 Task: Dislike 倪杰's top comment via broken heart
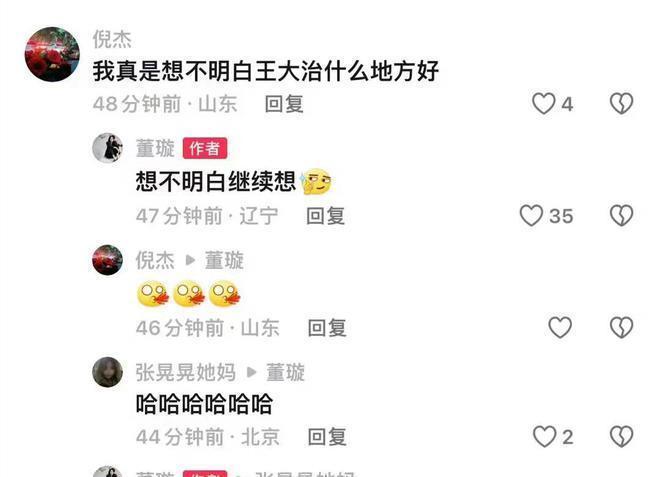pos(621,104)
